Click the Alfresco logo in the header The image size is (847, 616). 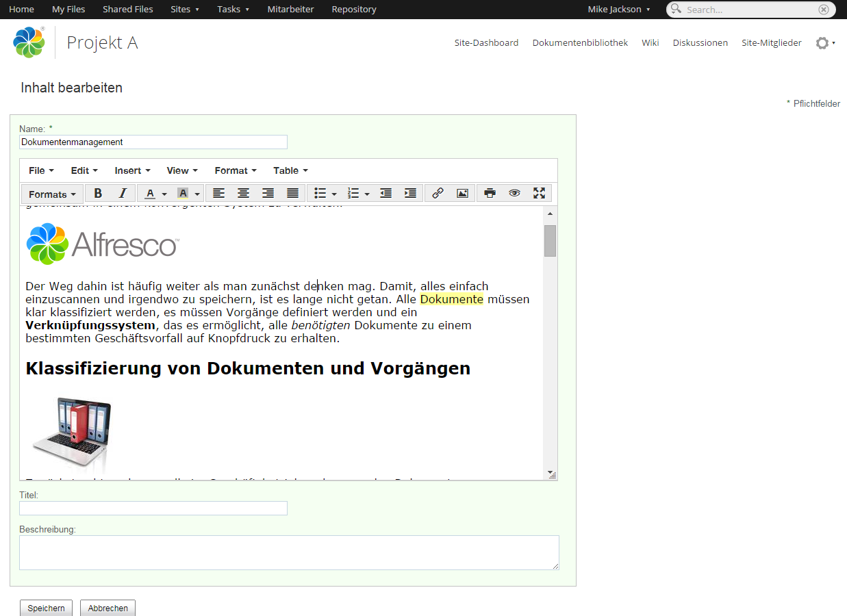29,42
